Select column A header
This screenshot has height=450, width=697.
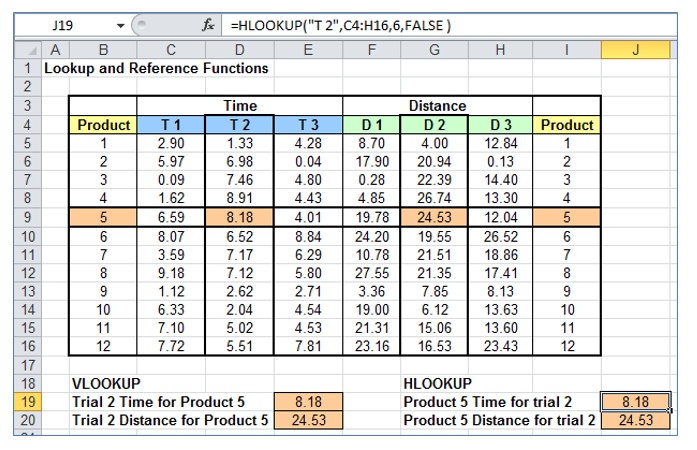(56, 50)
